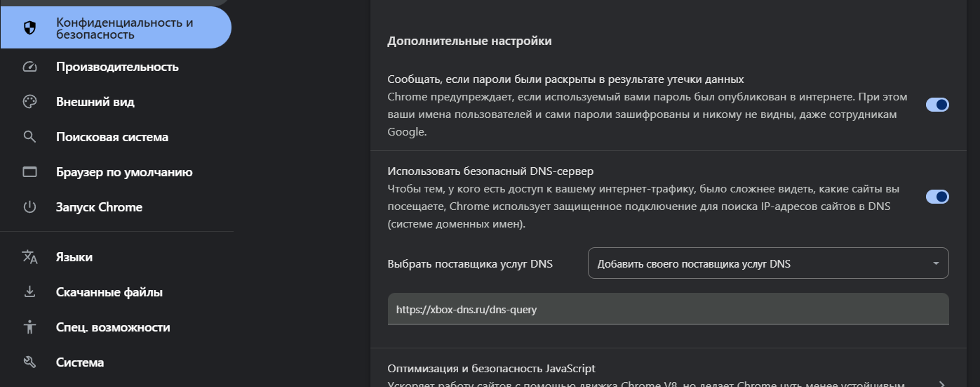
Task: Disable the leaked passwords warning toggle
Action: pyautogui.click(x=937, y=105)
